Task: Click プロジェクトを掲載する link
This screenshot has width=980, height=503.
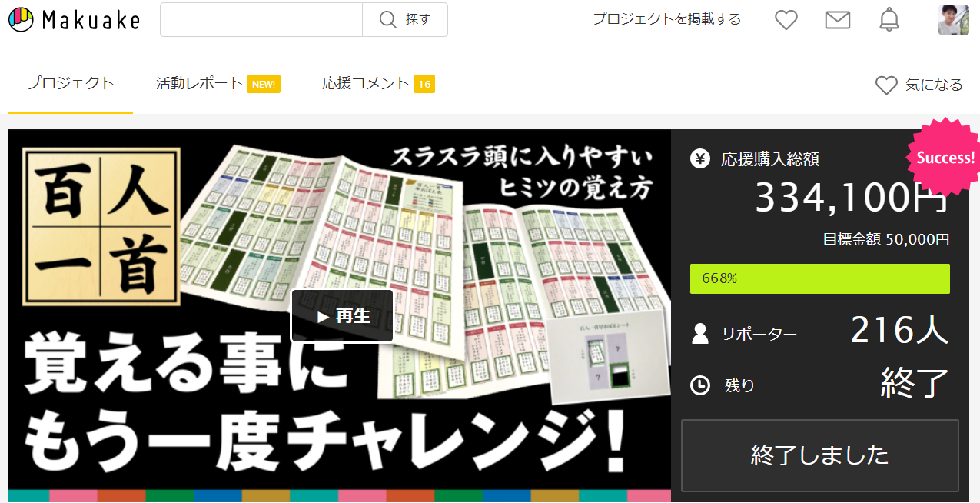Action: 666,20
